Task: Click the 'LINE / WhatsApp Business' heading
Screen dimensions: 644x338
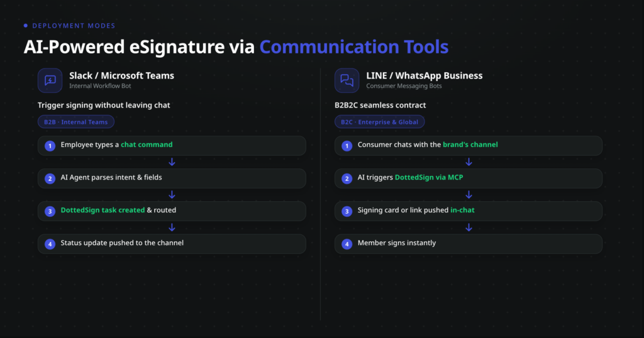Action: pyautogui.click(x=425, y=75)
